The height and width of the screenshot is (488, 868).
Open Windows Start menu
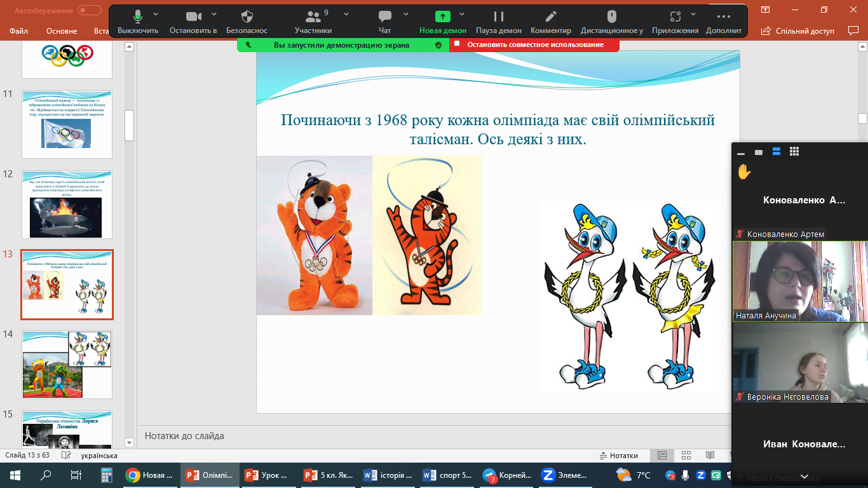(15, 475)
